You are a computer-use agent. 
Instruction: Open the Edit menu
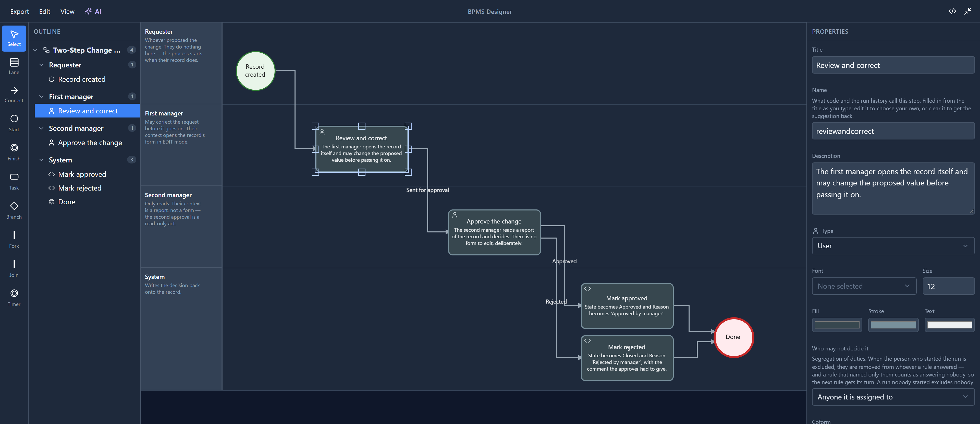tap(44, 11)
